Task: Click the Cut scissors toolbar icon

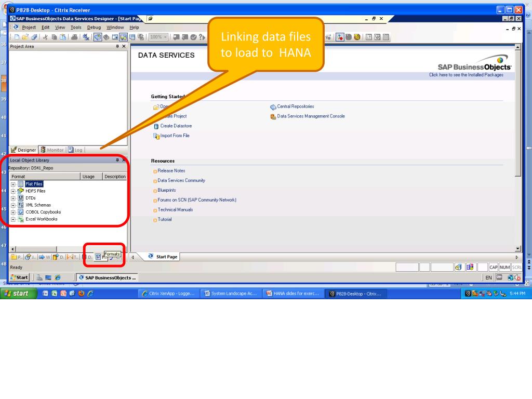Action: (x=46, y=37)
